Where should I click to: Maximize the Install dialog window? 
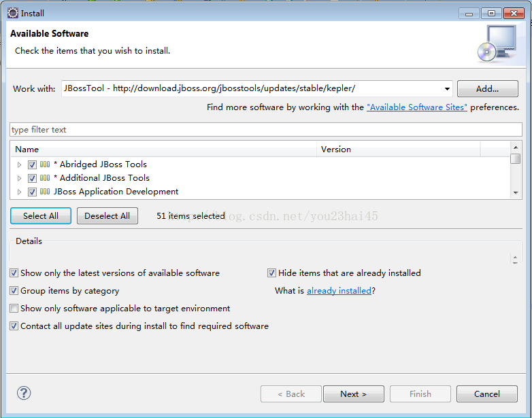(x=491, y=14)
